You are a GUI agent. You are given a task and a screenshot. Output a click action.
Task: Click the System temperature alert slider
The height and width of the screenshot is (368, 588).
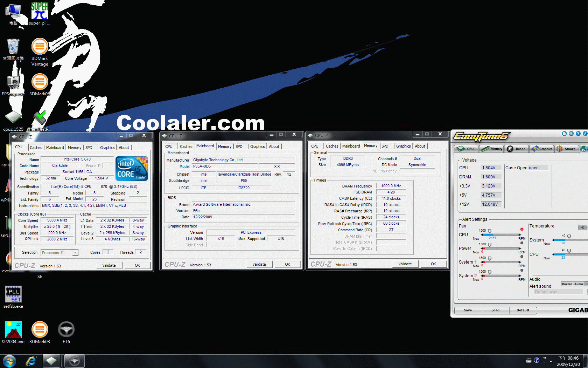[x=569, y=237]
